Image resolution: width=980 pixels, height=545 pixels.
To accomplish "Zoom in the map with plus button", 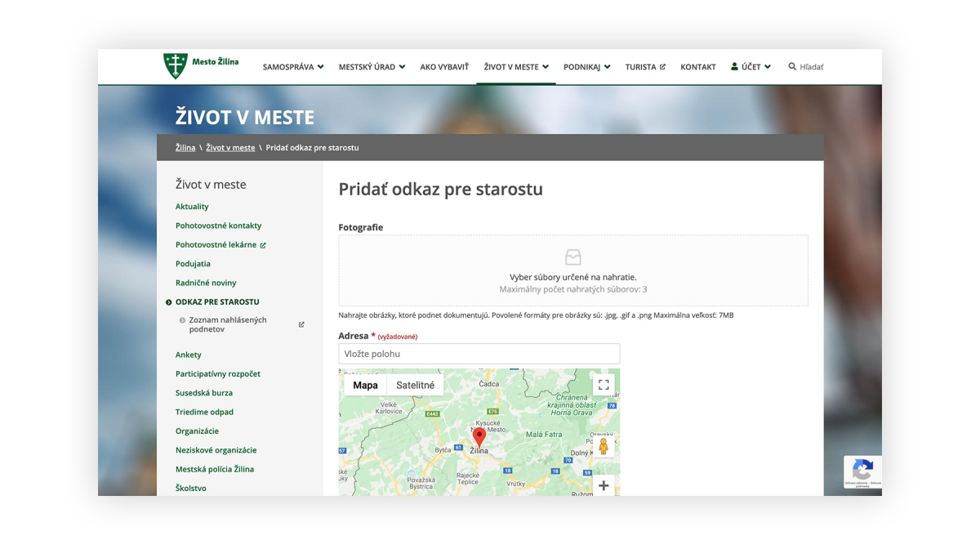I will coord(604,485).
